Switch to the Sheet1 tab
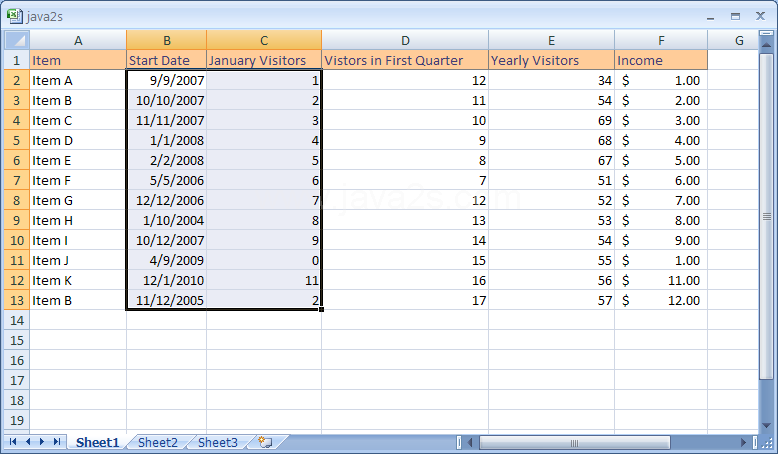Viewport: 778px width, 454px height. click(x=98, y=442)
